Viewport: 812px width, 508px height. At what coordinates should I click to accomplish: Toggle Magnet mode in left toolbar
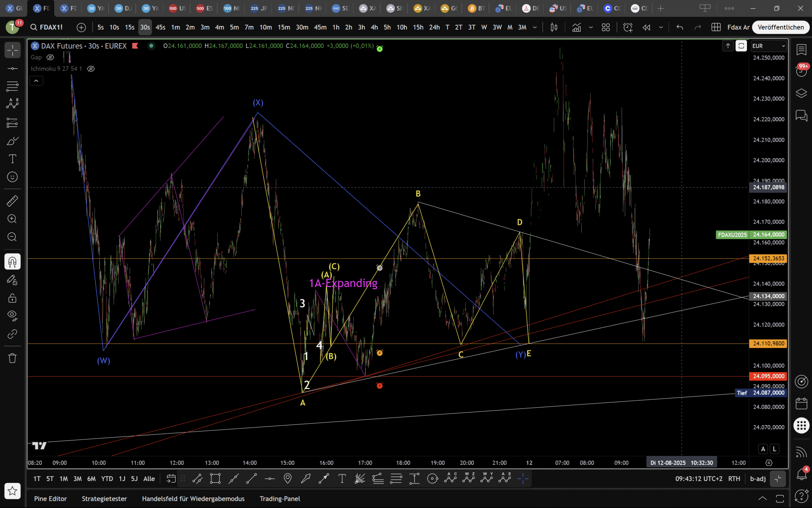pyautogui.click(x=12, y=261)
